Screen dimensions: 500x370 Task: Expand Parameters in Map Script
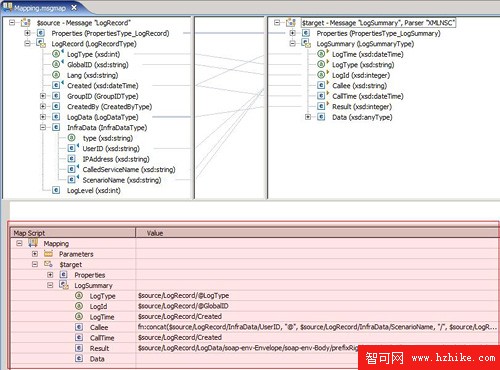point(35,254)
